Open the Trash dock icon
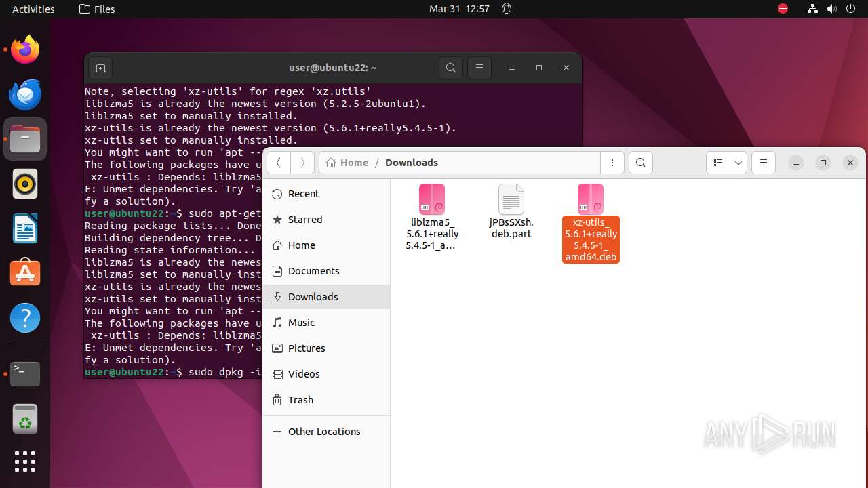The image size is (868, 488). click(25, 418)
